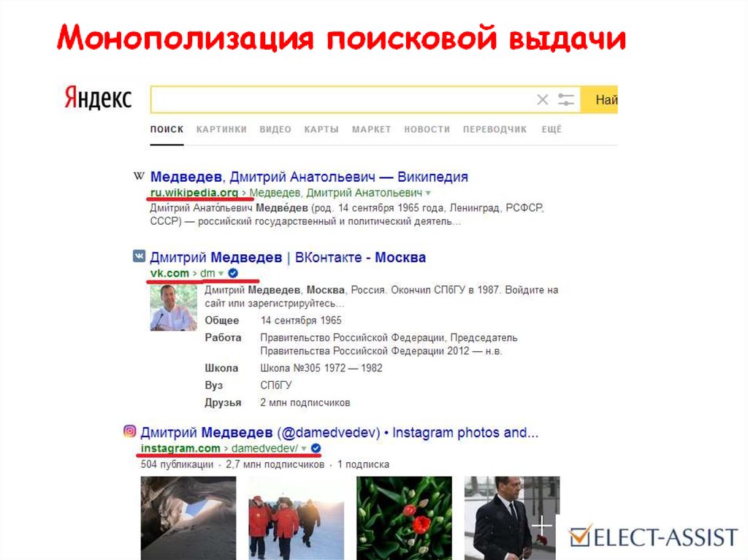Open the МАРКЕТ tab
Image resolution: width=748 pixels, height=560 pixels.
tap(372, 129)
